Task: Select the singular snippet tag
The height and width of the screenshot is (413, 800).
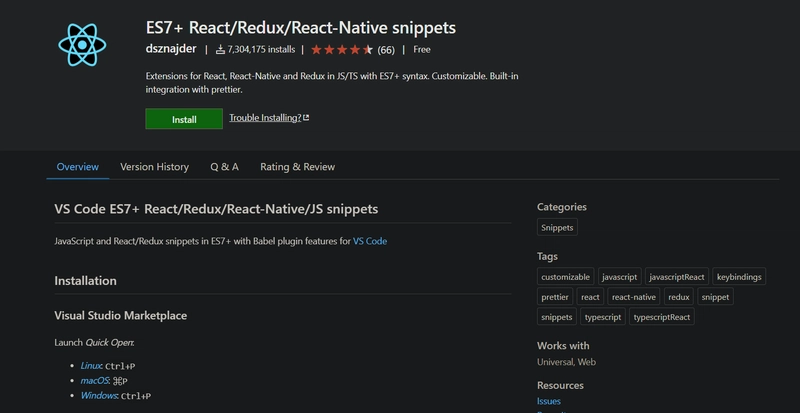Action: point(715,297)
